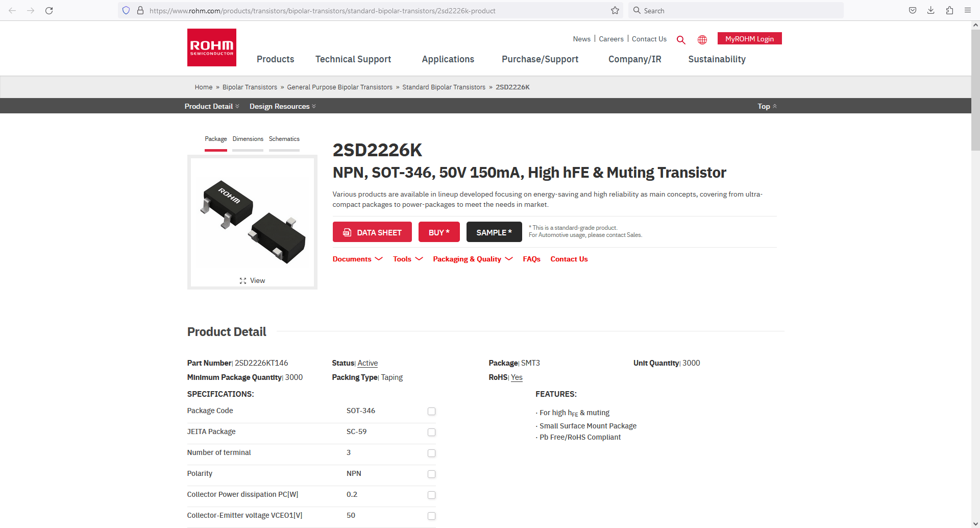
Task: Click the RoHS Yes link
Action: point(517,377)
